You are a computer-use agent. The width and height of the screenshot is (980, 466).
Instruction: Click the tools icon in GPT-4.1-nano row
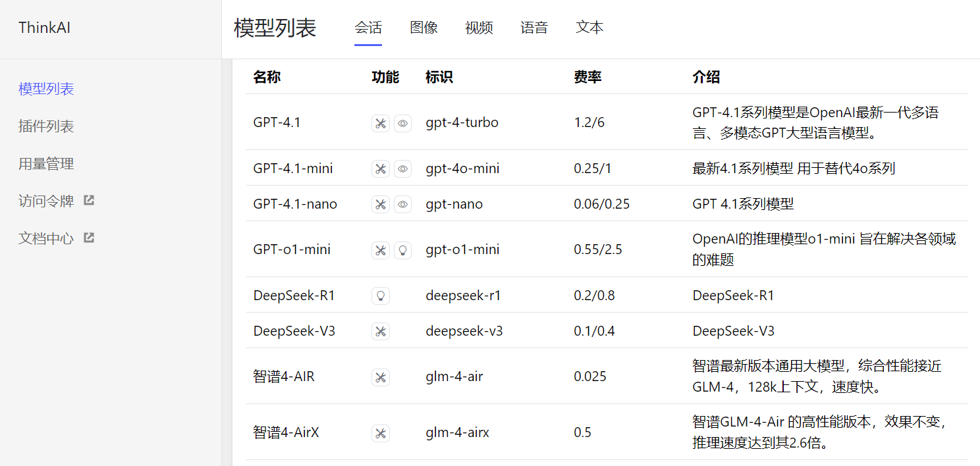pos(380,205)
